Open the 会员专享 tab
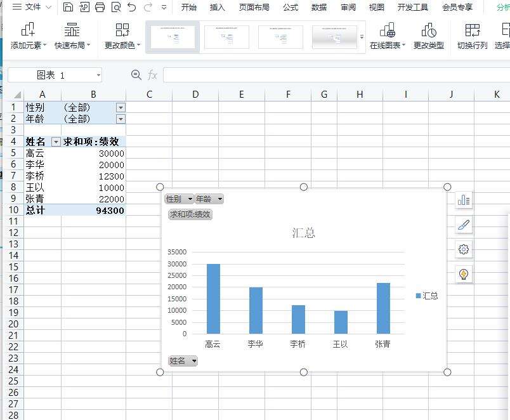The height and width of the screenshot is (420, 510). [457, 7]
